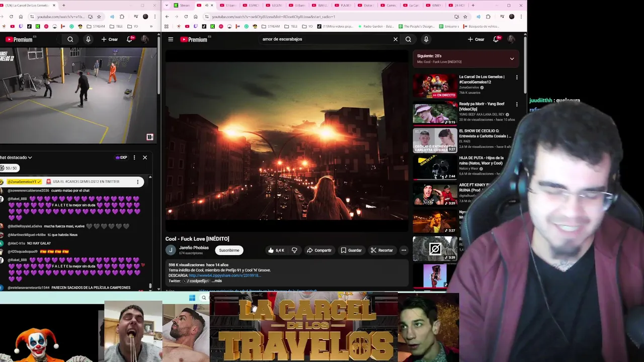Switch to the LEGEN tab

tap(274, 6)
